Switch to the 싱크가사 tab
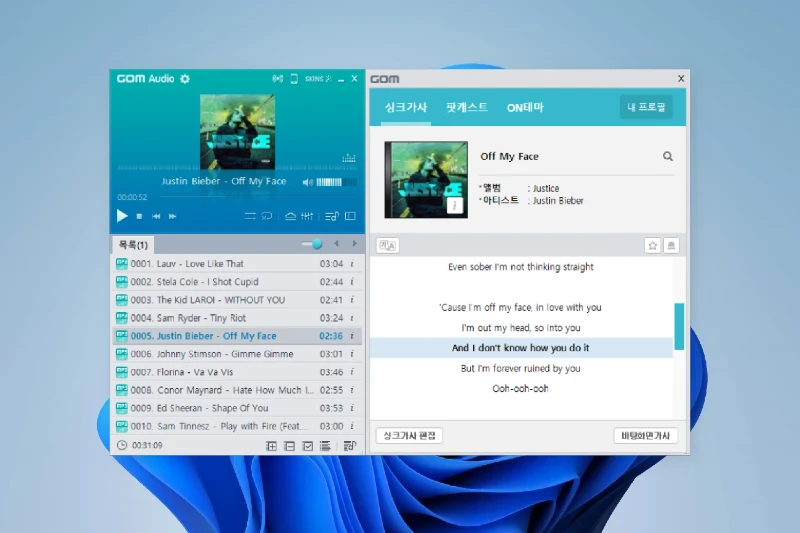The width and height of the screenshot is (800, 533). pyautogui.click(x=406, y=107)
